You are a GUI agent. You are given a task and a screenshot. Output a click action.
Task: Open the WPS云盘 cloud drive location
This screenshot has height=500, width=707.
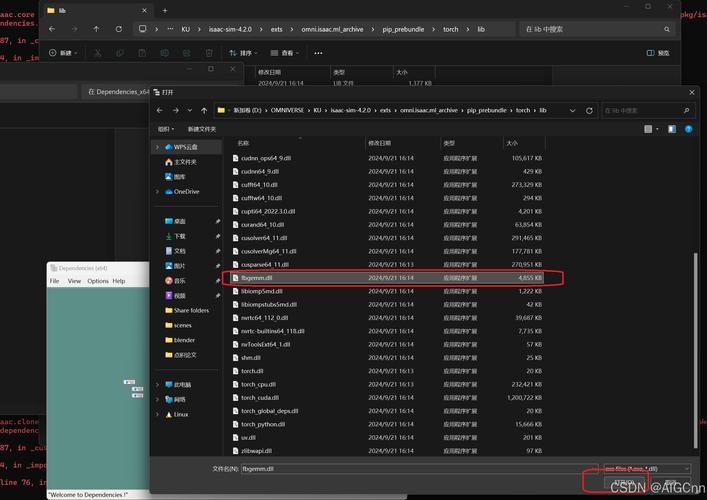tap(186, 147)
